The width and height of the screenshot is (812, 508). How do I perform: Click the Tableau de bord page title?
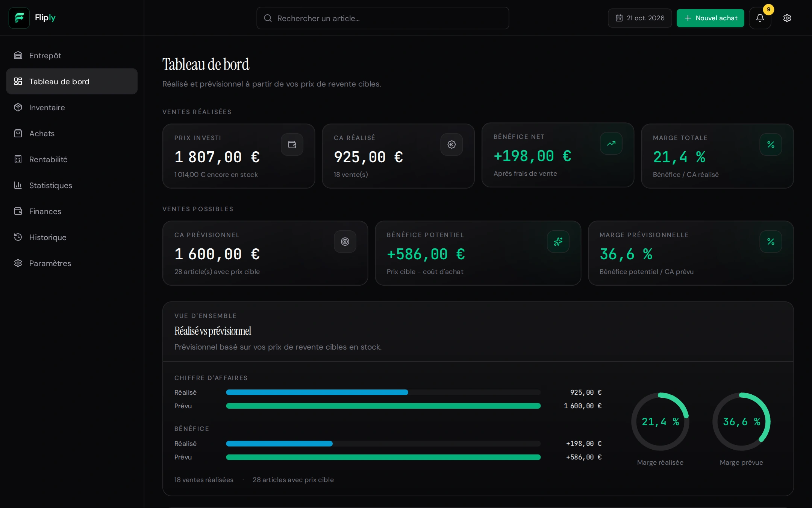206,64
